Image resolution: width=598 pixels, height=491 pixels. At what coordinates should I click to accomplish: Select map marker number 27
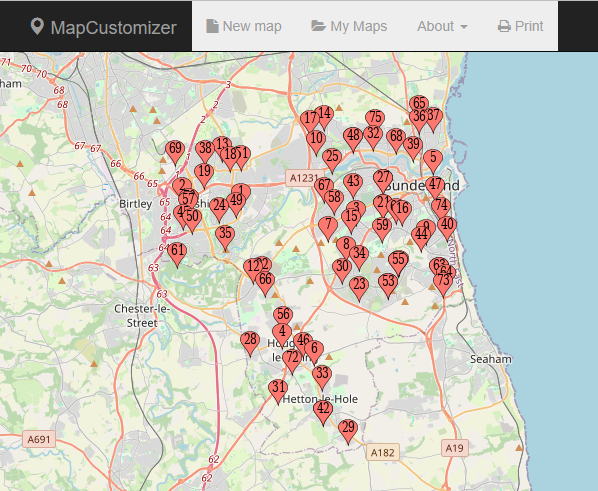pyautogui.click(x=383, y=179)
